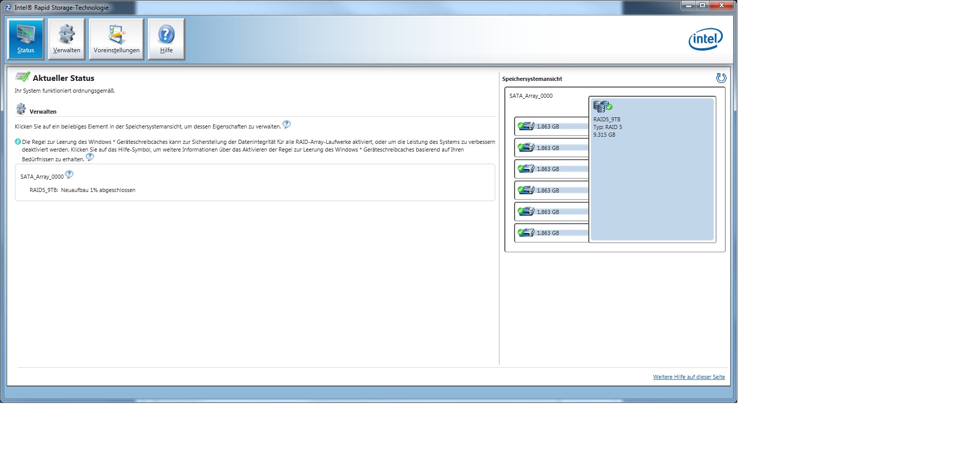This screenshot has height=470, width=980.
Task: Click the RAID5_9TB name in the volume box
Action: click(x=607, y=119)
